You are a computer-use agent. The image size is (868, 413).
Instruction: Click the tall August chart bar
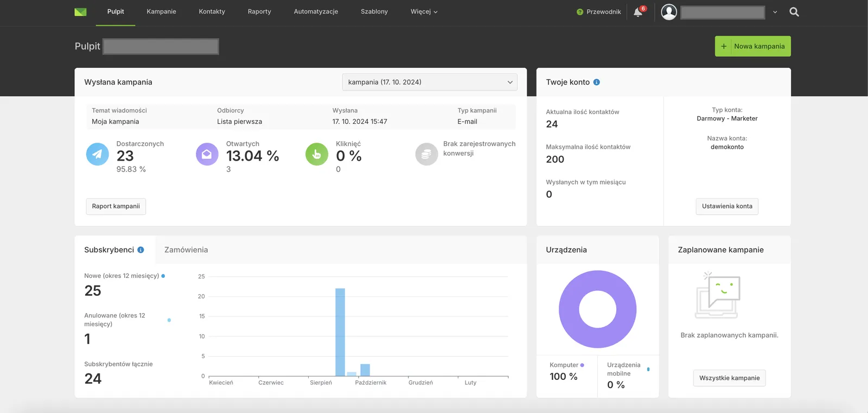(x=340, y=332)
